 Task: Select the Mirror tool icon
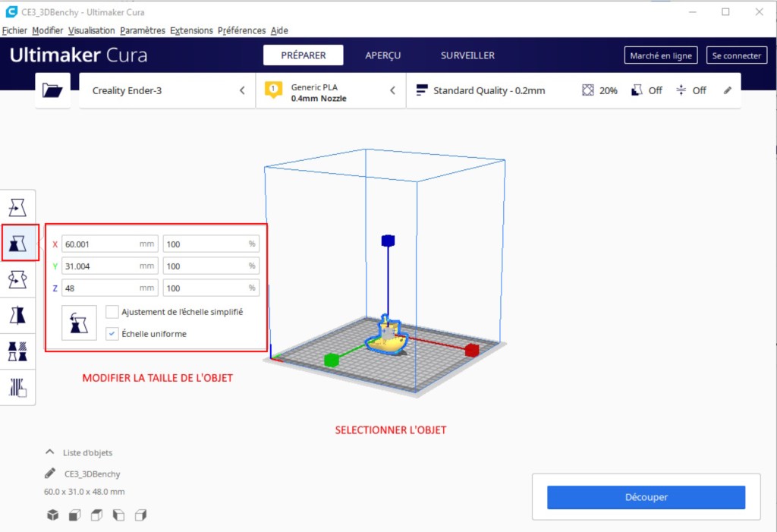17,315
